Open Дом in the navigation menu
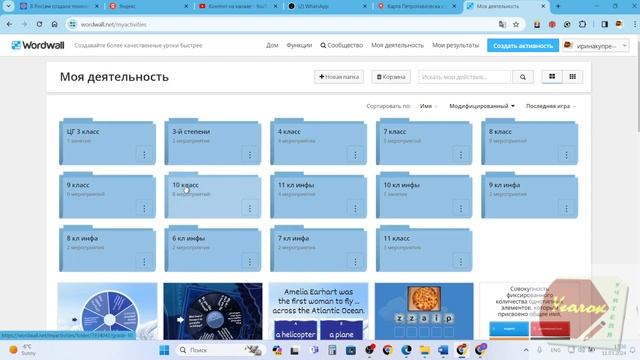Image resolution: width=640 pixels, height=360 pixels. coord(272,45)
